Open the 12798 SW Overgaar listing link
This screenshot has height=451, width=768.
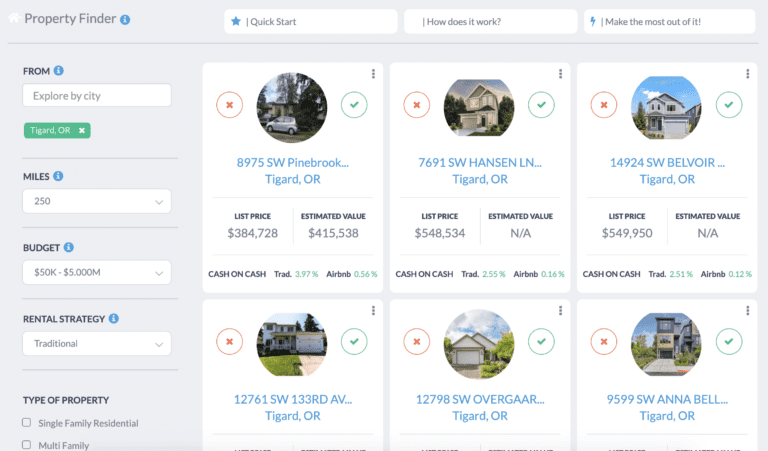pos(479,399)
